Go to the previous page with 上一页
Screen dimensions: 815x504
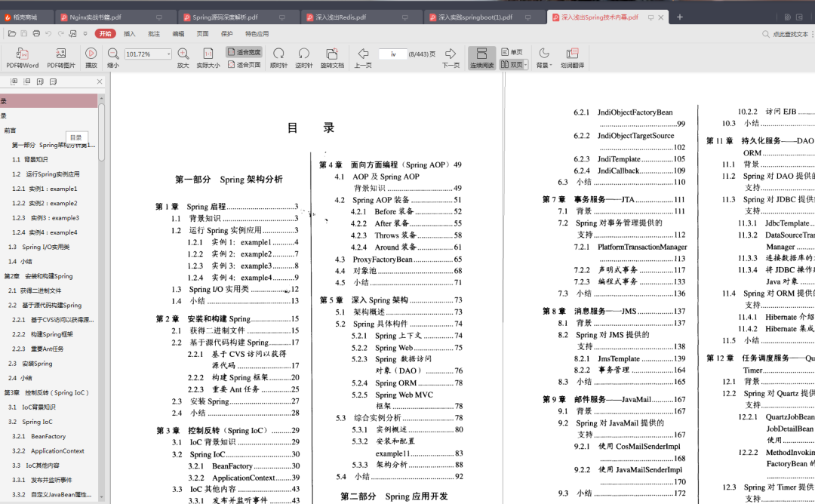point(363,57)
